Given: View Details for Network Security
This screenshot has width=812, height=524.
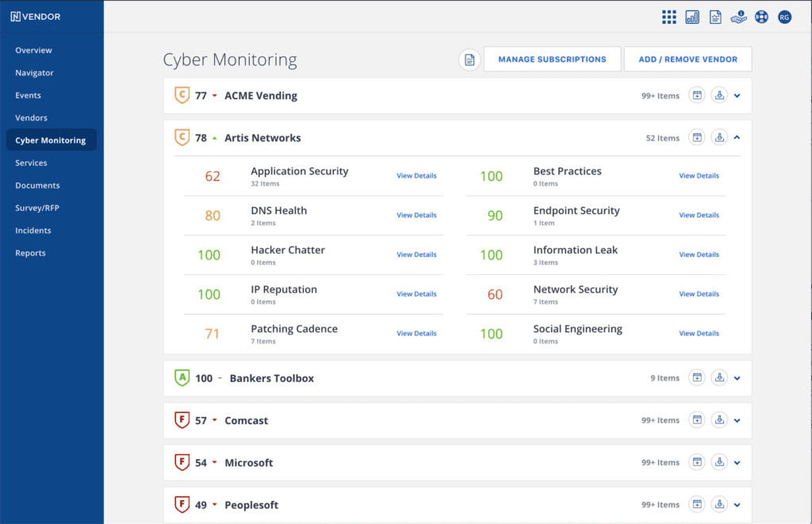Looking at the screenshot, I should pos(699,293).
